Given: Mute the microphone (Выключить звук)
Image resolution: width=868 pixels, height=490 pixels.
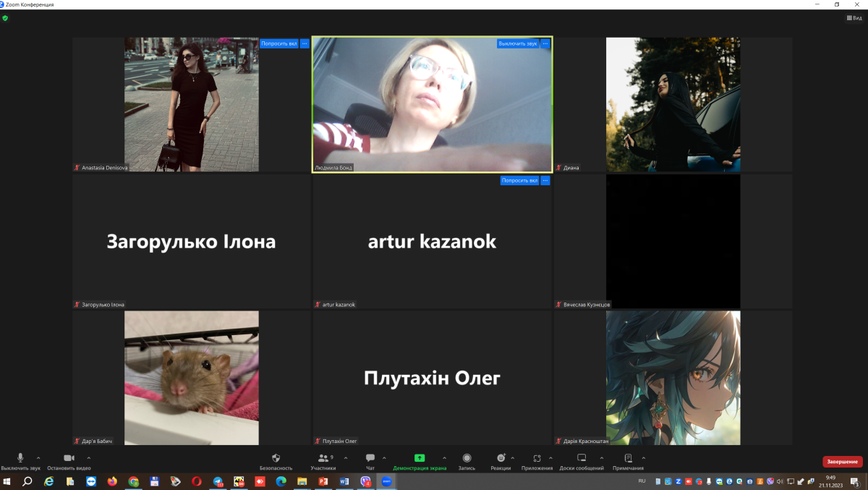Looking at the screenshot, I should click(x=20, y=459).
